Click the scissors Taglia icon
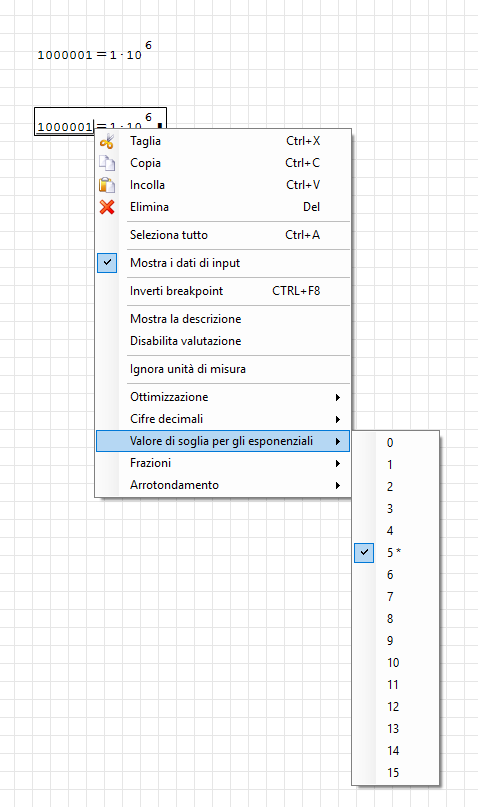 (107, 141)
